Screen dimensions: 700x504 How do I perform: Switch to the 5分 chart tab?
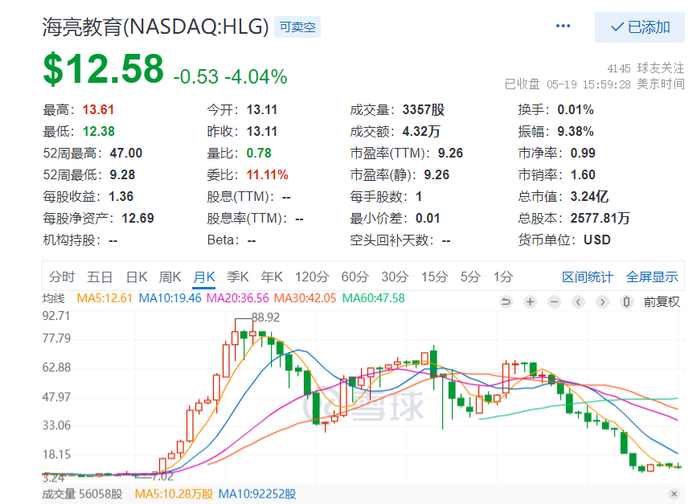click(470, 277)
